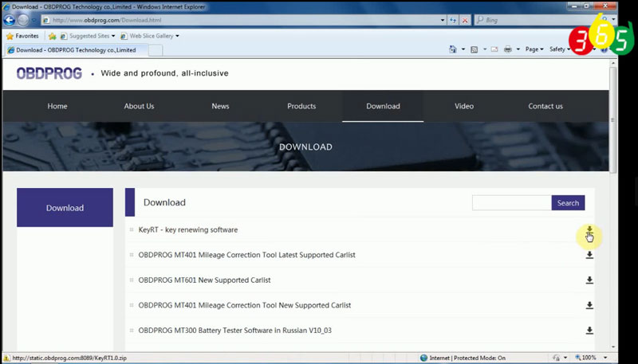Download MT401 New Supported Carlist via arrow icon
The width and height of the screenshot is (638, 364).
tap(589, 306)
